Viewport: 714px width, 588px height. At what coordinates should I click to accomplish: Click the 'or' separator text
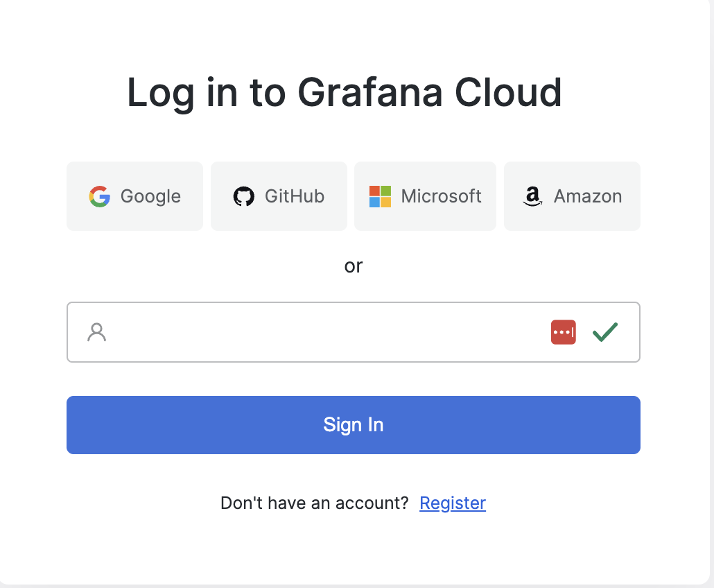[354, 266]
